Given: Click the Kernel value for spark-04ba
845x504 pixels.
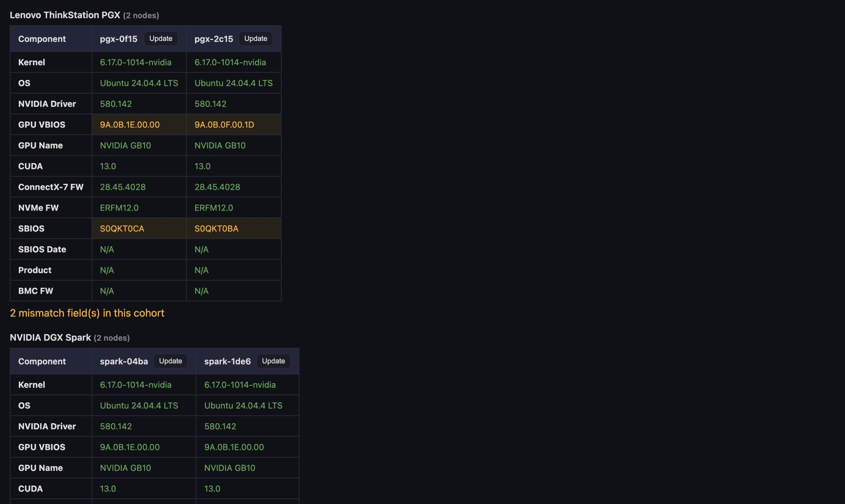Looking at the screenshot, I should click(136, 385).
